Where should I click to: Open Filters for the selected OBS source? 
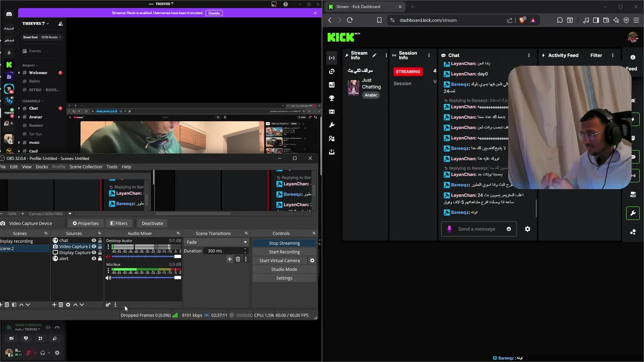click(x=119, y=223)
